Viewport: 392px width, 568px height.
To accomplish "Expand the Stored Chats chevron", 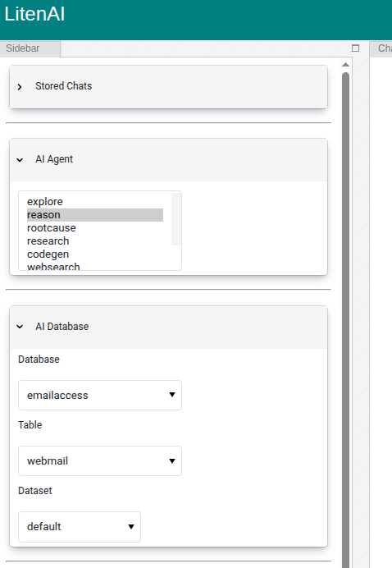I will coord(20,87).
